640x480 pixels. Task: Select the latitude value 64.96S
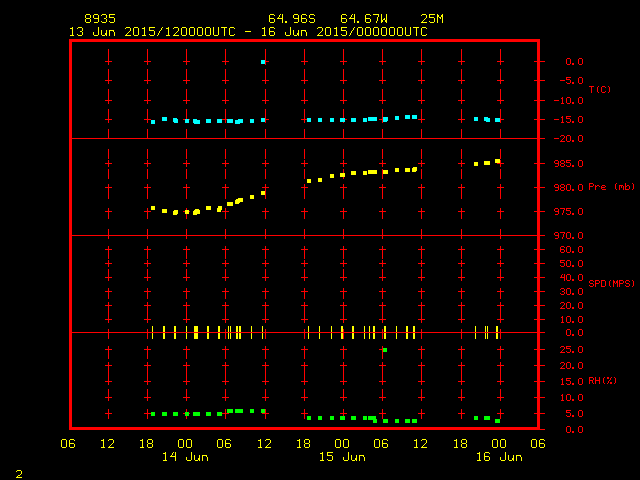(x=292, y=19)
